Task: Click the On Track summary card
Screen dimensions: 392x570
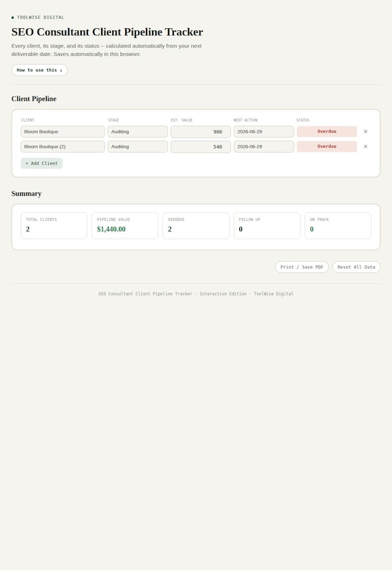Action: (x=338, y=226)
